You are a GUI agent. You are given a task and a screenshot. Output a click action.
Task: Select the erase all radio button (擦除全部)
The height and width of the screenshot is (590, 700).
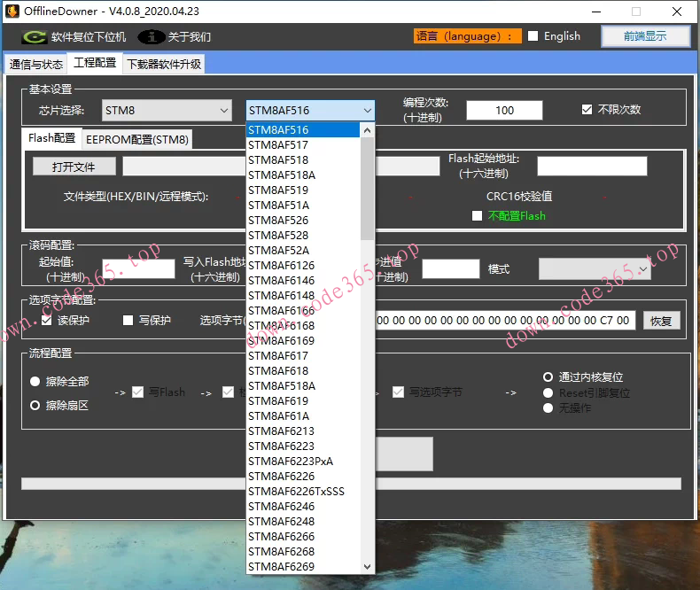click(x=35, y=382)
